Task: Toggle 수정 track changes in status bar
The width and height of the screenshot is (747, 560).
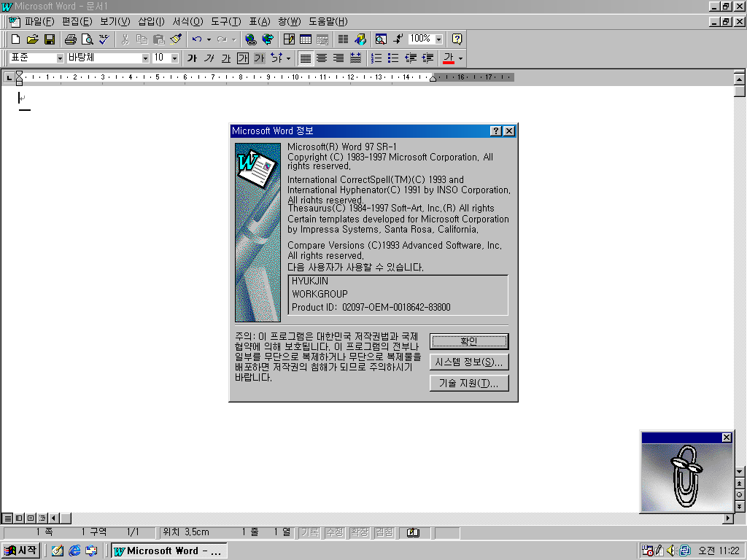Action: click(335, 532)
